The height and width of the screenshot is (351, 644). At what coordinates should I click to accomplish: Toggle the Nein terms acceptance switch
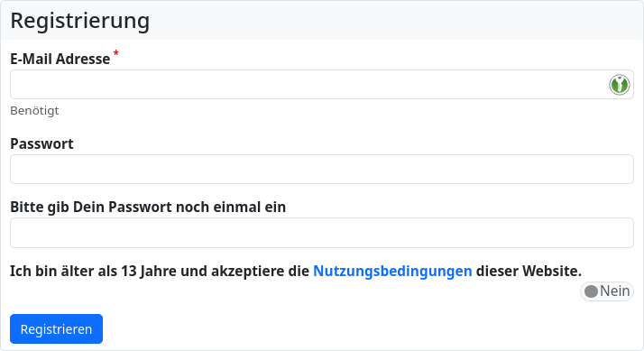(607, 291)
